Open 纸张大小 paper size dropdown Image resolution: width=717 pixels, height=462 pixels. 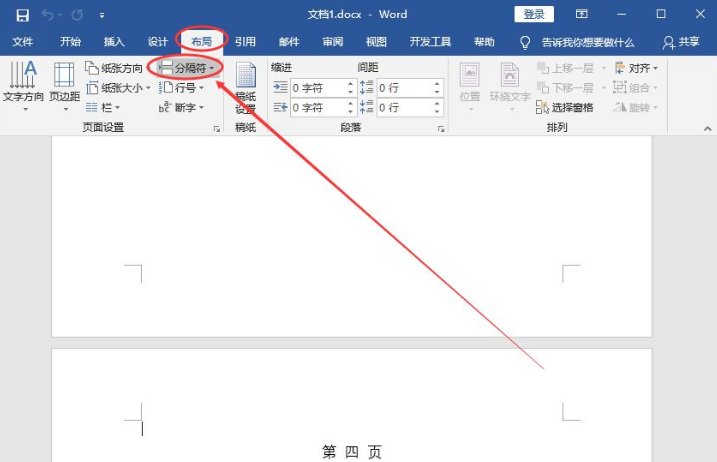118,88
